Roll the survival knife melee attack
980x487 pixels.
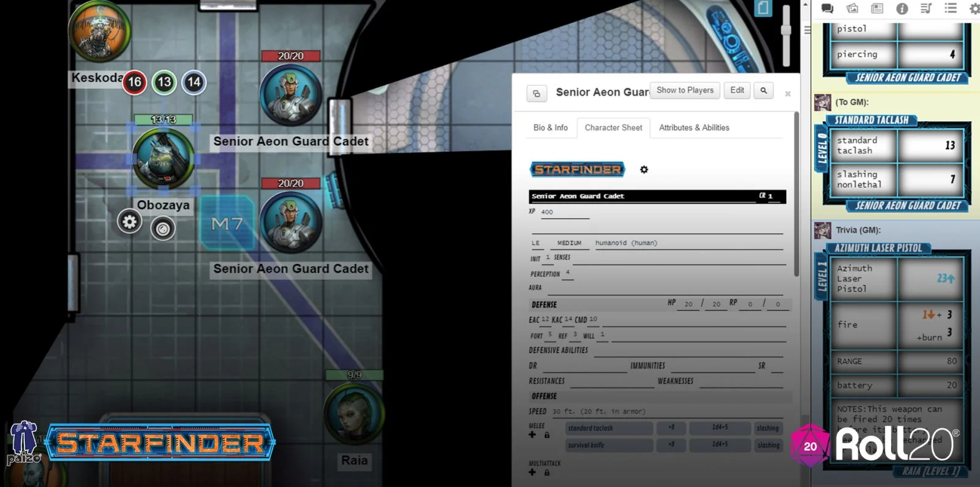[609, 445]
